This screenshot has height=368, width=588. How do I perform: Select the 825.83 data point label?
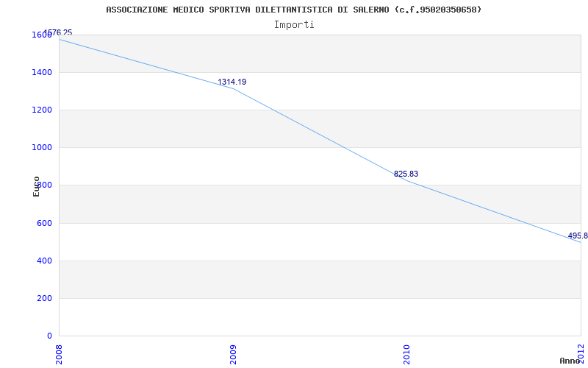(x=406, y=174)
